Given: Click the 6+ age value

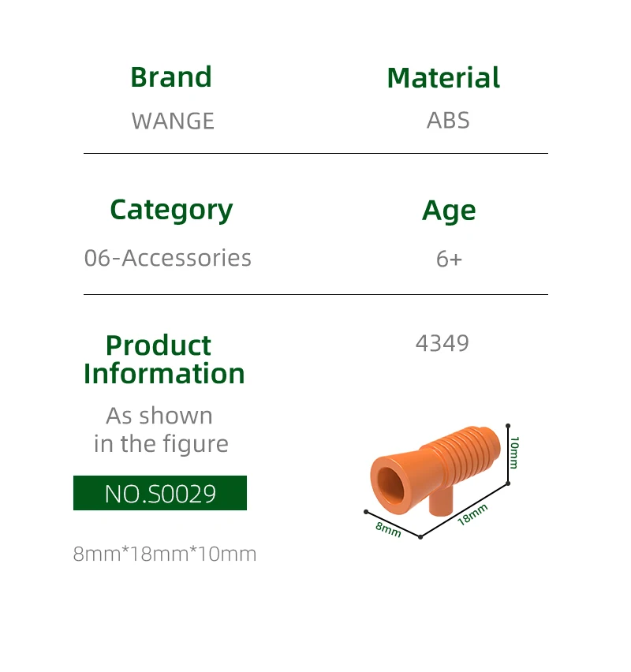Looking at the screenshot, I should tap(449, 259).
